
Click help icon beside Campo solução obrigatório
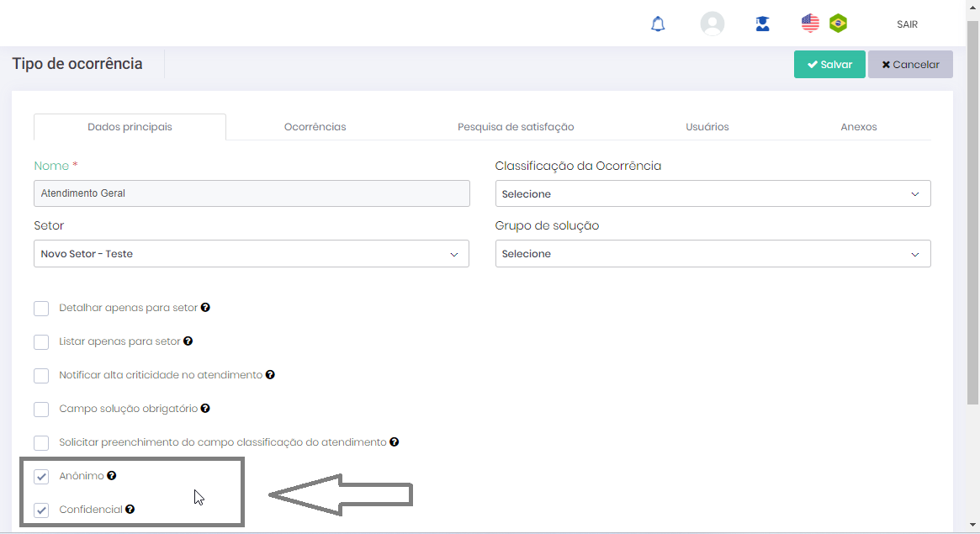(x=205, y=409)
